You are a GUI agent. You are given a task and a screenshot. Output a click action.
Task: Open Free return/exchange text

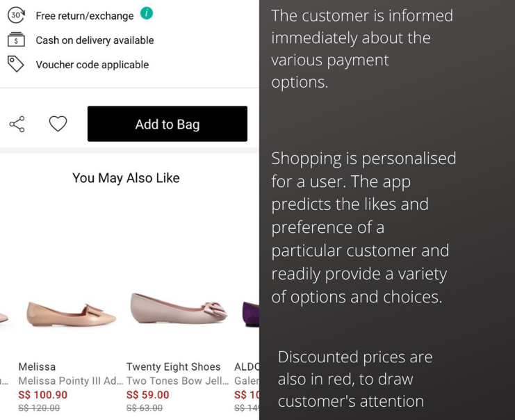[x=85, y=16]
